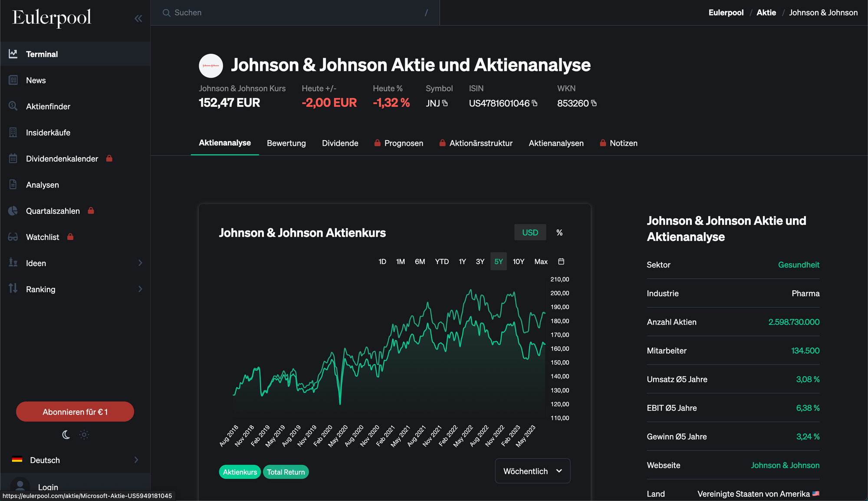868x501 pixels.
Task: Switch to the Dividende tab
Action: 340,143
